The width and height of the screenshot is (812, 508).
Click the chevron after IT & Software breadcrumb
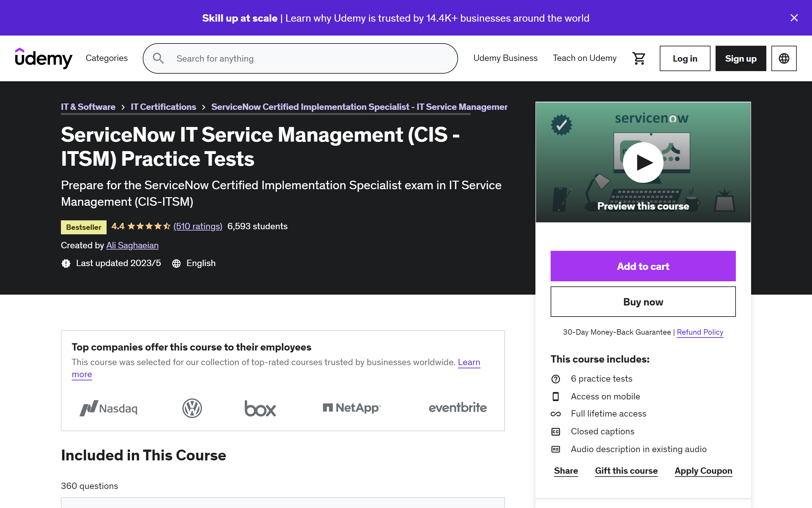coord(123,107)
